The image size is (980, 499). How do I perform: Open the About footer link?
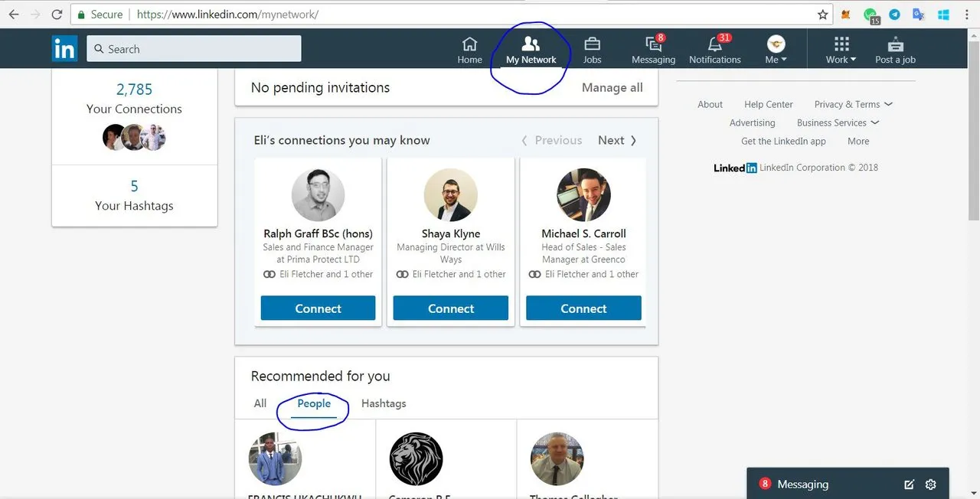tap(710, 104)
